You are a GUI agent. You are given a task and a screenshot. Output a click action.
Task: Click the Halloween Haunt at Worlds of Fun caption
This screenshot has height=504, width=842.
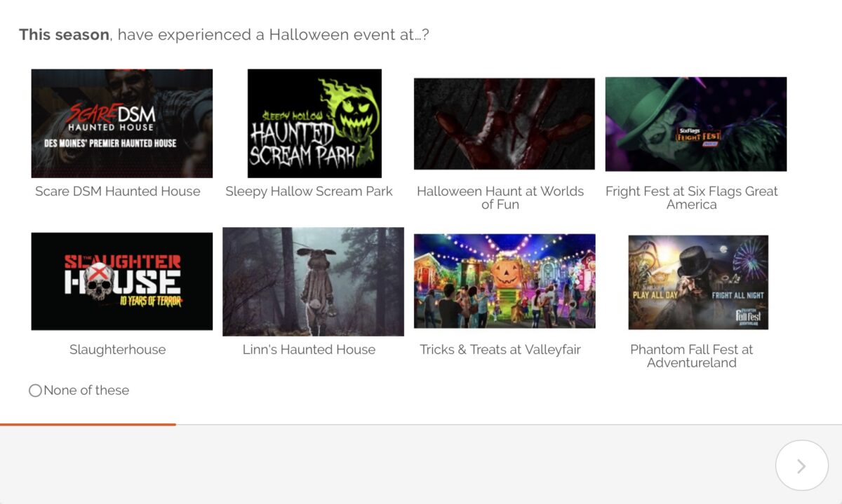pyautogui.click(x=500, y=198)
